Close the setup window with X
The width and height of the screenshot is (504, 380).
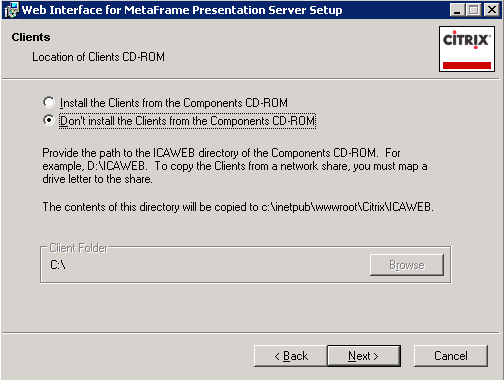(x=492, y=10)
